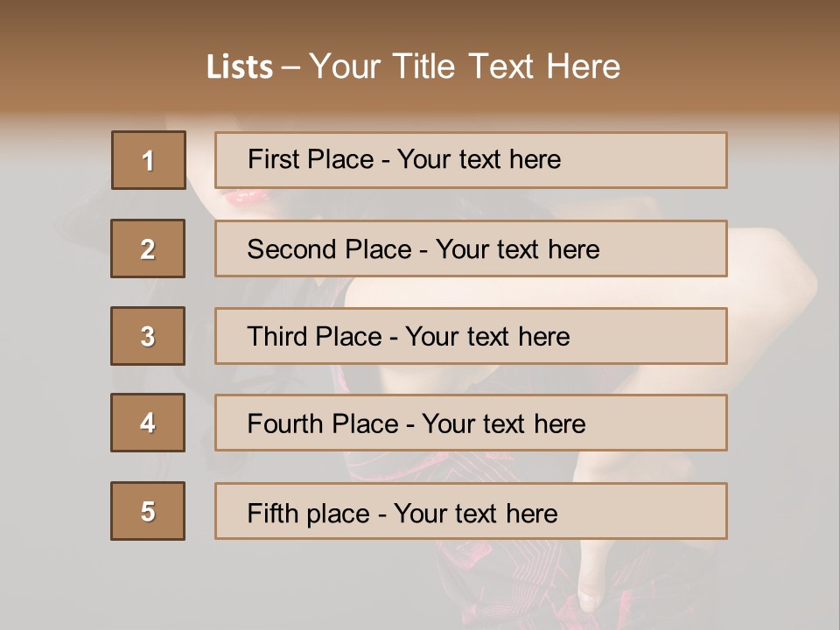840x630 pixels.
Task: Click the 'Second Place - Your text here' bar
Action: (471, 248)
